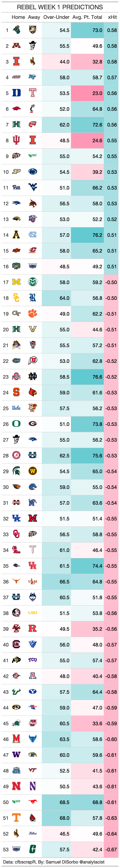Click the Clemson tiger paw logo

(x=33, y=314)
